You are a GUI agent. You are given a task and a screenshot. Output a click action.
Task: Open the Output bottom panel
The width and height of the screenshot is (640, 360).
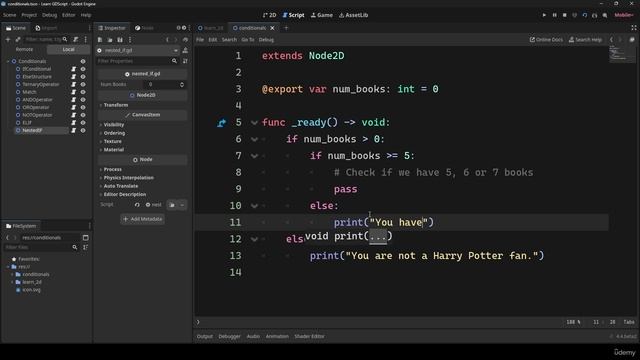coord(204,336)
